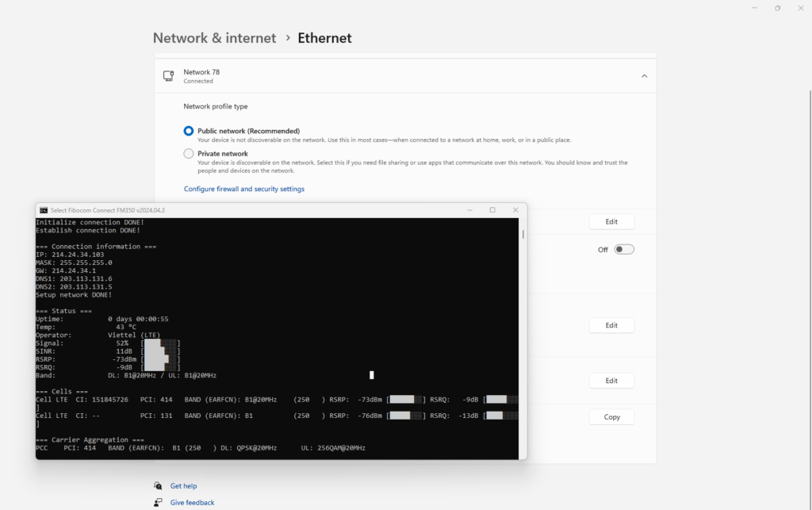Click the Network profile type heading
This screenshot has width=812, height=510.
point(216,106)
